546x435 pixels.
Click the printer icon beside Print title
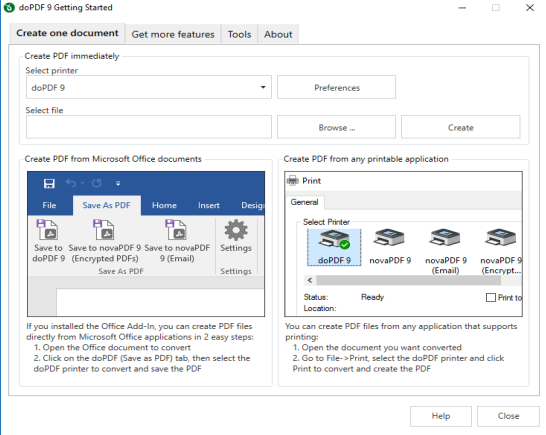(x=292, y=181)
